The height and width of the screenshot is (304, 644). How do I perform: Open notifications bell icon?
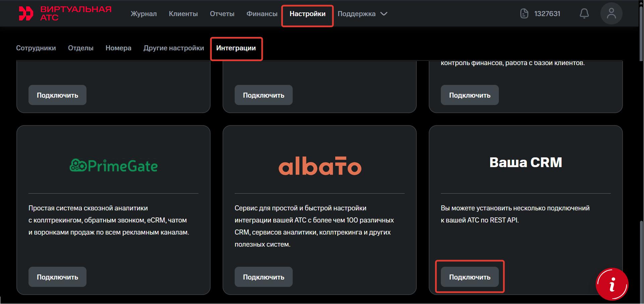click(x=584, y=13)
